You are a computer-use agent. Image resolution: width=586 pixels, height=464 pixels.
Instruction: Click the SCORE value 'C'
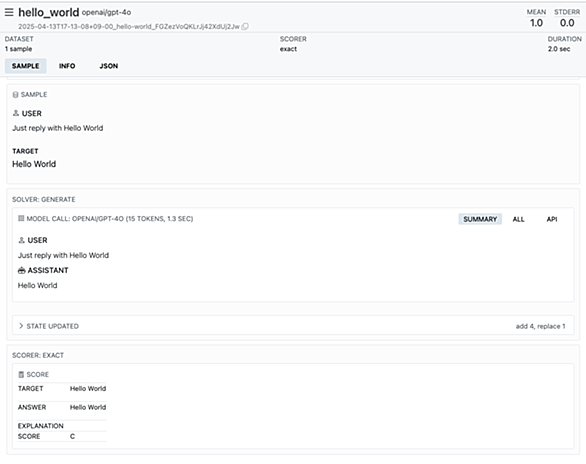coord(73,436)
